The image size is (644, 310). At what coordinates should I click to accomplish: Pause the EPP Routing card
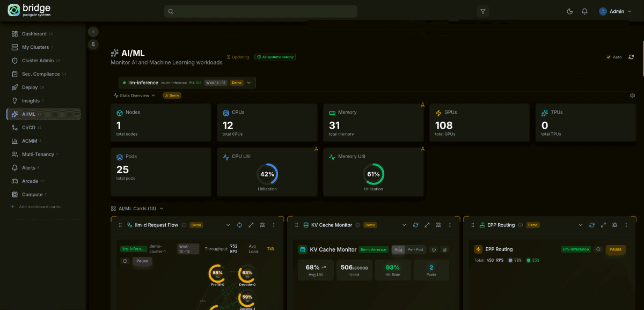pos(616,249)
